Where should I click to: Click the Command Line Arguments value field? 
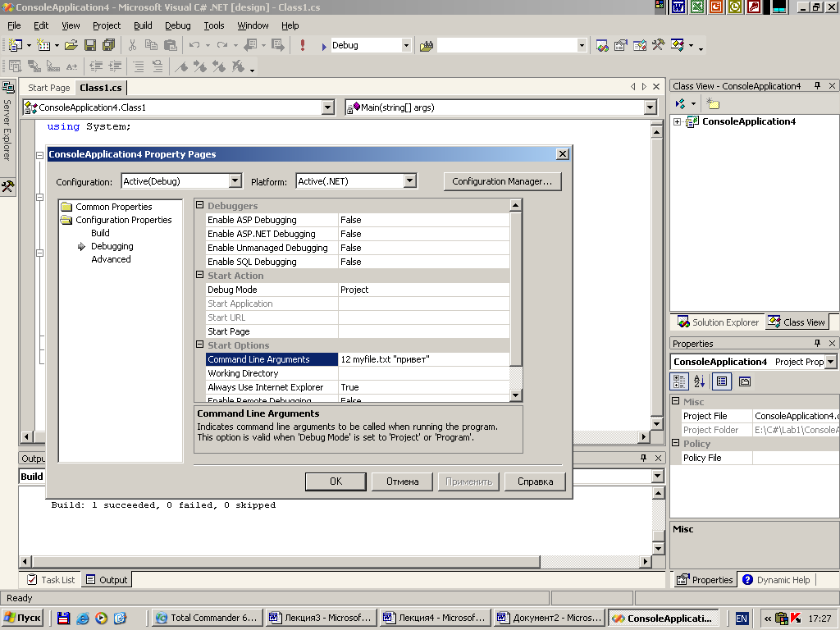[x=424, y=359]
